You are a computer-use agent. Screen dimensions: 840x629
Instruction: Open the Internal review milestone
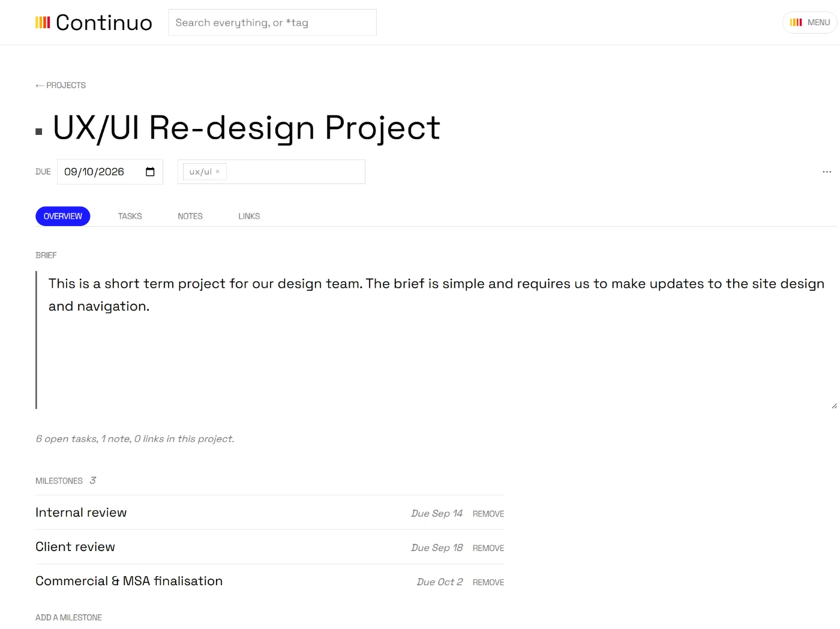point(81,513)
